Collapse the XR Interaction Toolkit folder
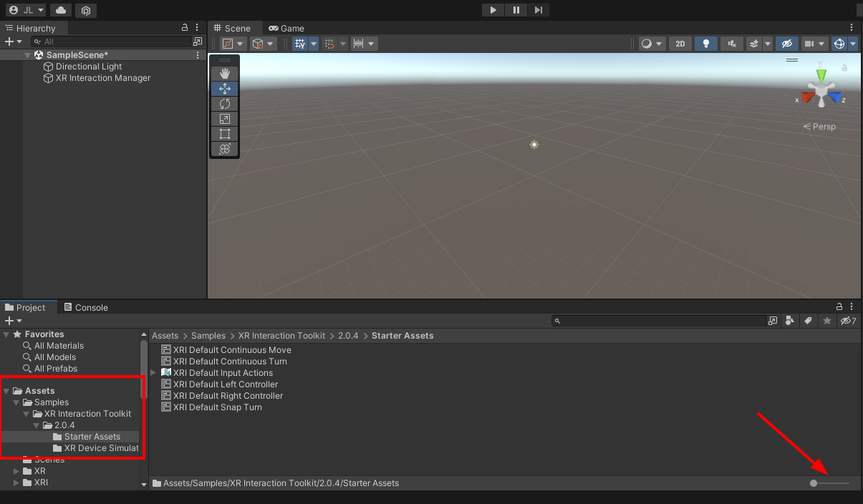This screenshot has width=863, height=504. point(26,414)
